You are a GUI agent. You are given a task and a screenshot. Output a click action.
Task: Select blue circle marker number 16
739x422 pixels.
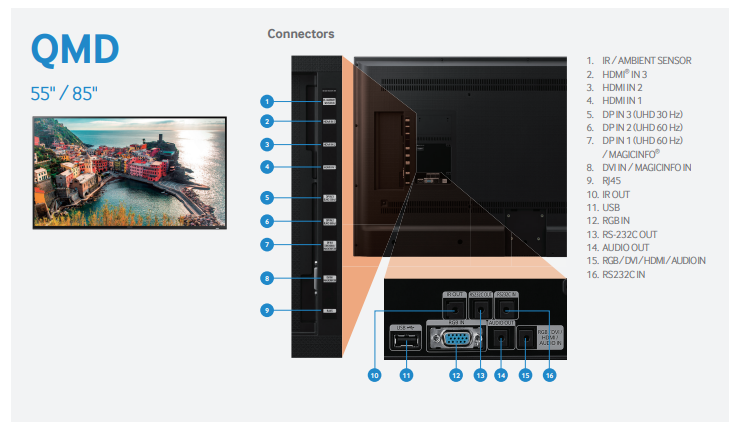pos(548,375)
